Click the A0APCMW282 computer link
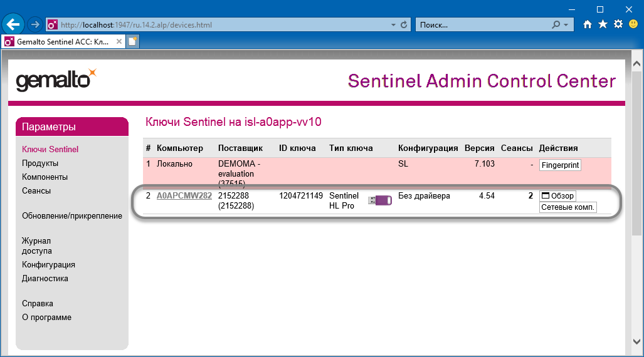Image resolution: width=644 pixels, height=357 pixels. [x=184, y=196]
